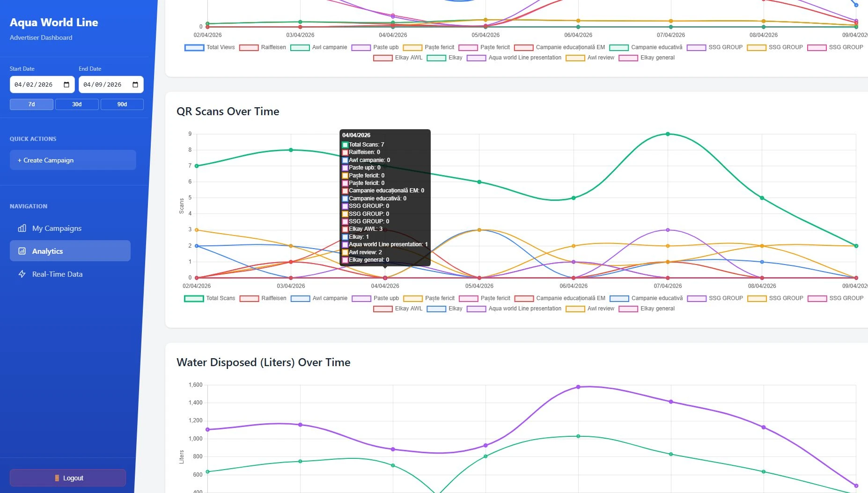The height and width of the screenshot is (493, 868).
Task: Open End Date calendar picker icon
Action: pos(135,85)
